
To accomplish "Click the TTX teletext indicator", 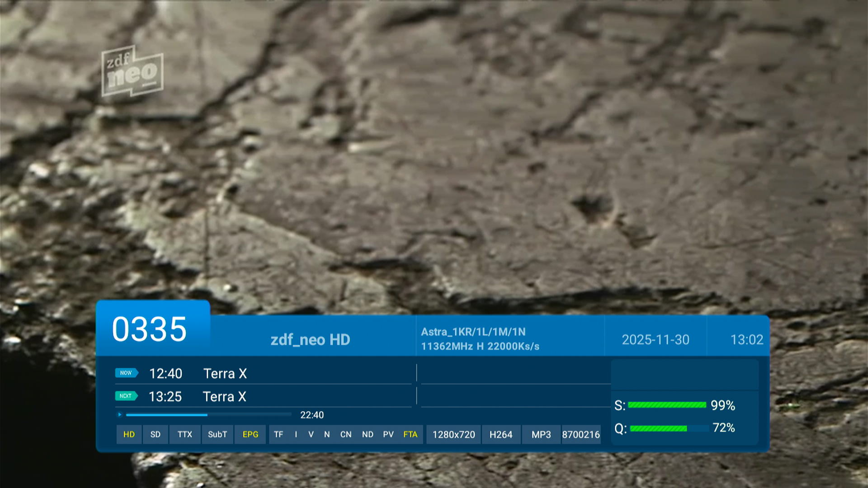I will pos(184,434).
